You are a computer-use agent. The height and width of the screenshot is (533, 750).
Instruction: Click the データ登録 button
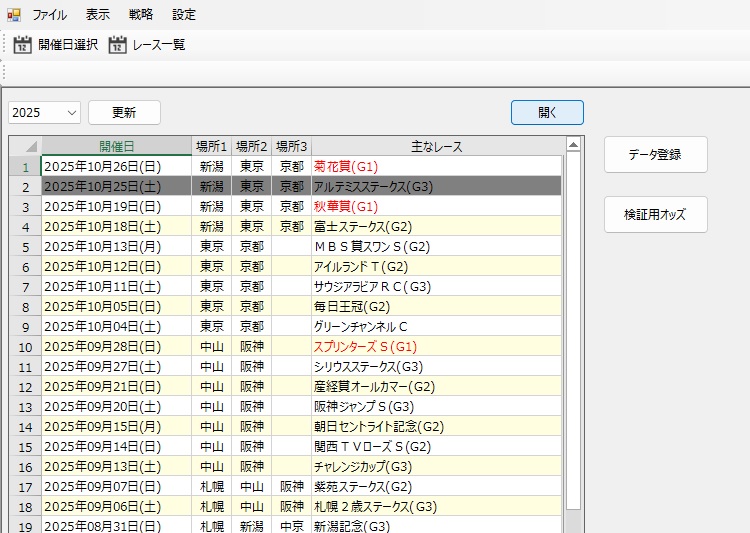tap(655, 155)
